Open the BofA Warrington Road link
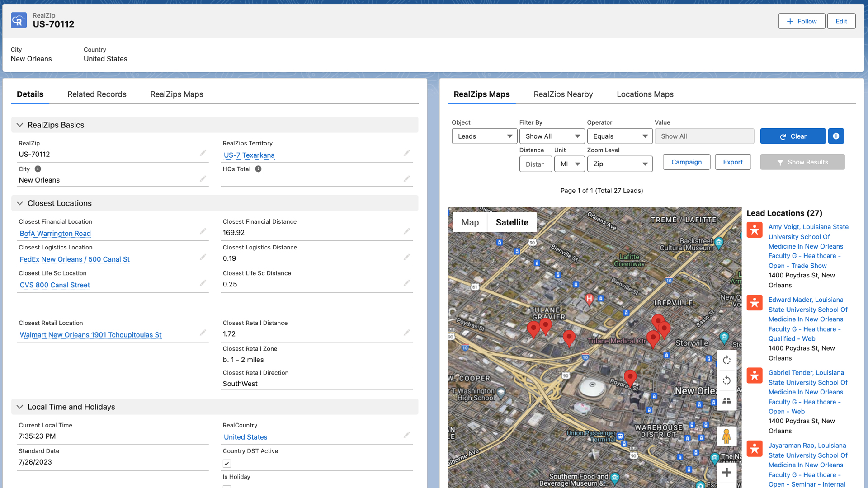This screenshot has height=488, width=868. [x=55, y=234]
